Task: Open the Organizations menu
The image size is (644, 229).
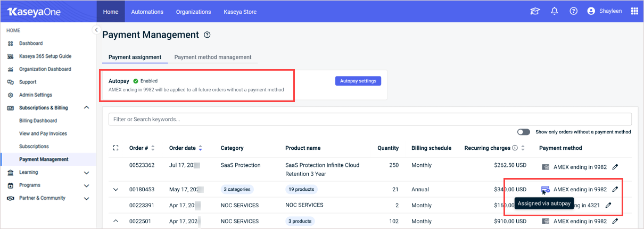Action: coord(193,12)
